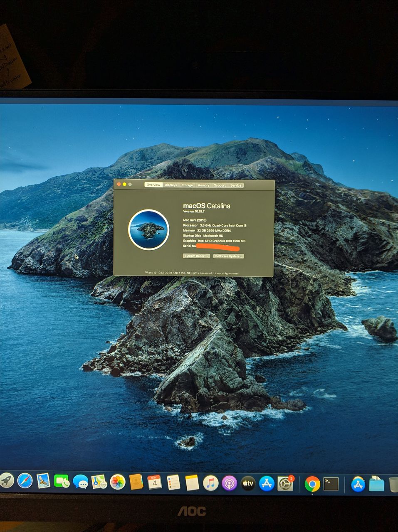Click the System Report… button

196,256
